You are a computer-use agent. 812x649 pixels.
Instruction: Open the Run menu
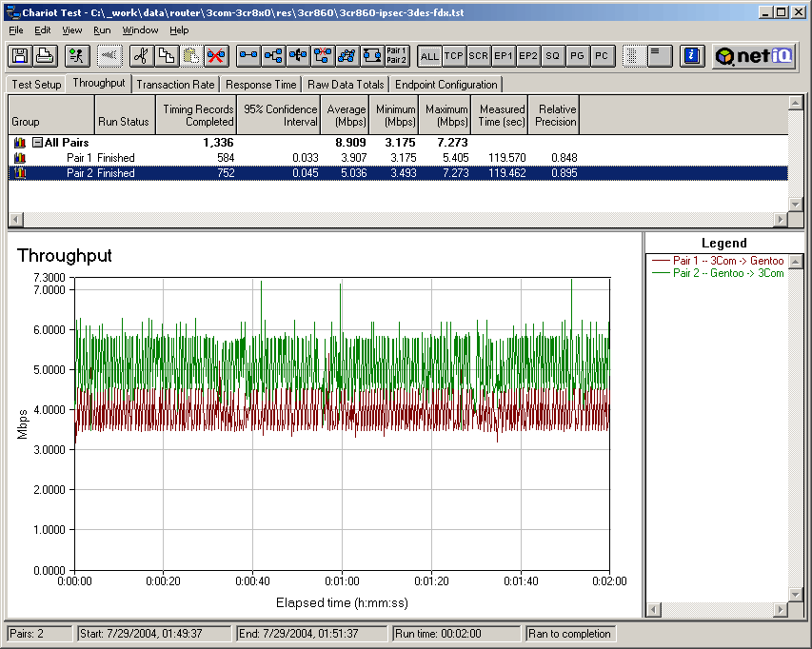pos(102,30)
